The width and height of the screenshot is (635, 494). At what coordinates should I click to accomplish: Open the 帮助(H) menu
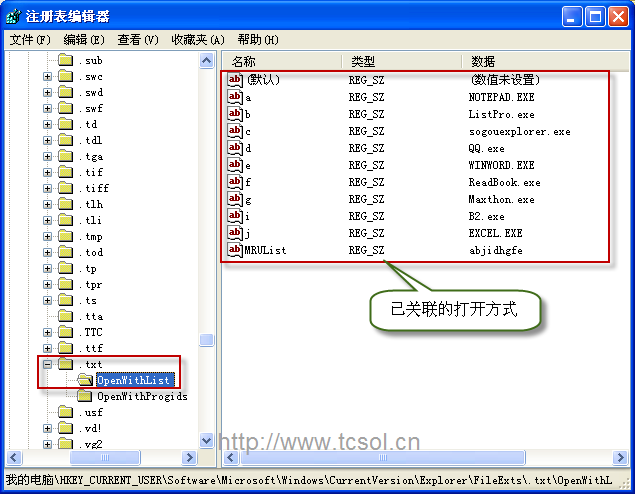point(258,40)
